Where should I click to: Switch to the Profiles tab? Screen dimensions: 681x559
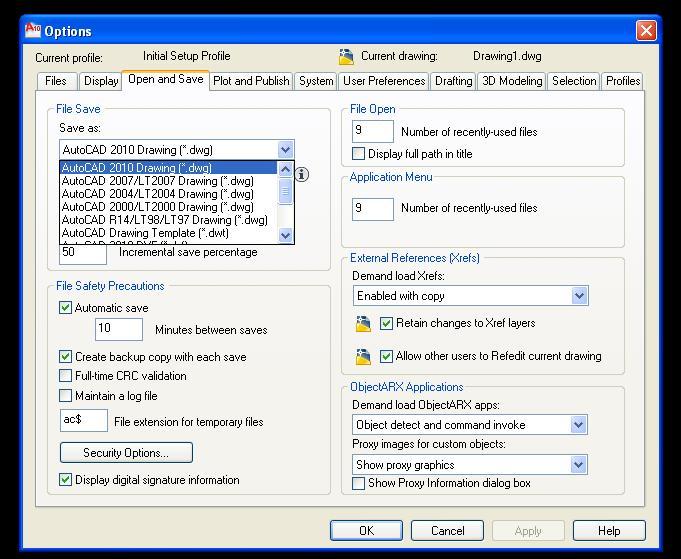tap(622, 81)
